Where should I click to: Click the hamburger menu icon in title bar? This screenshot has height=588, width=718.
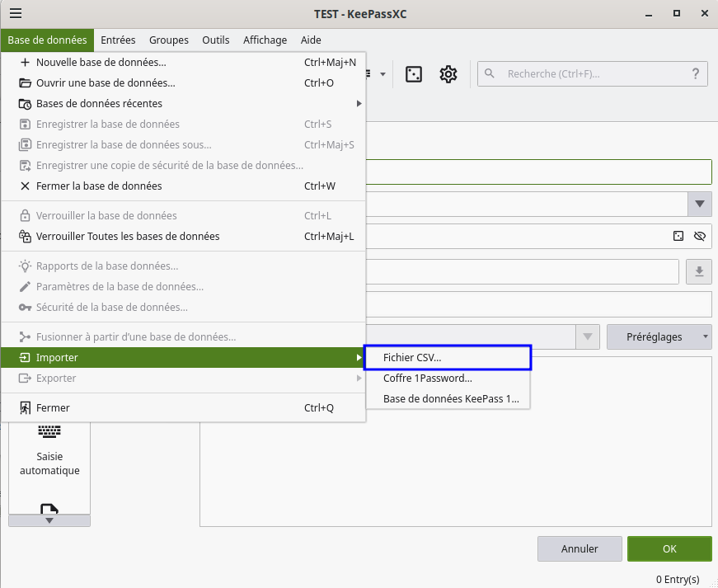15,13
